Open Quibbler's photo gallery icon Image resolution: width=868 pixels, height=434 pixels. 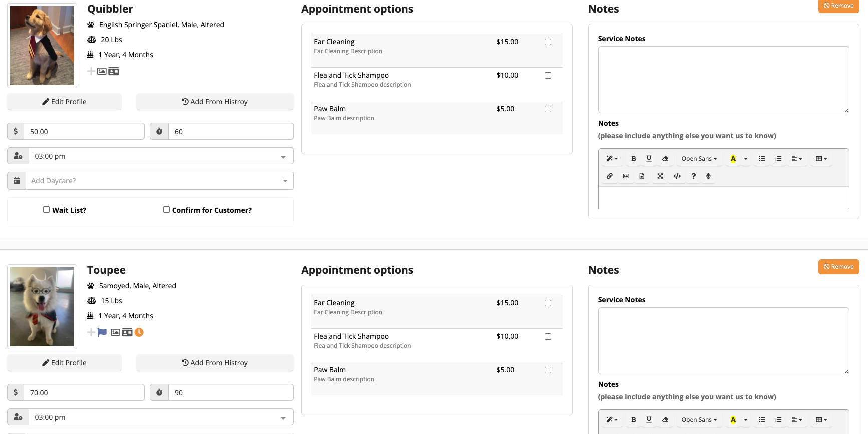[x=102, y=71]
